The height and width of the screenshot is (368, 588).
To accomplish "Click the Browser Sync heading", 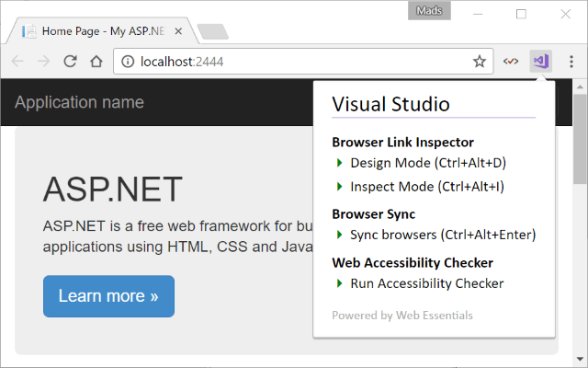I will (x=374, y=214).
